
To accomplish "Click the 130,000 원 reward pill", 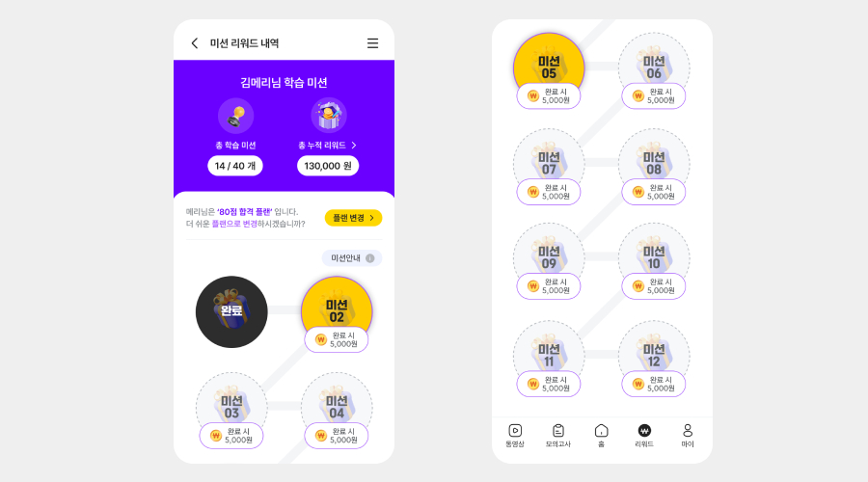I will (x=328, y=166).
